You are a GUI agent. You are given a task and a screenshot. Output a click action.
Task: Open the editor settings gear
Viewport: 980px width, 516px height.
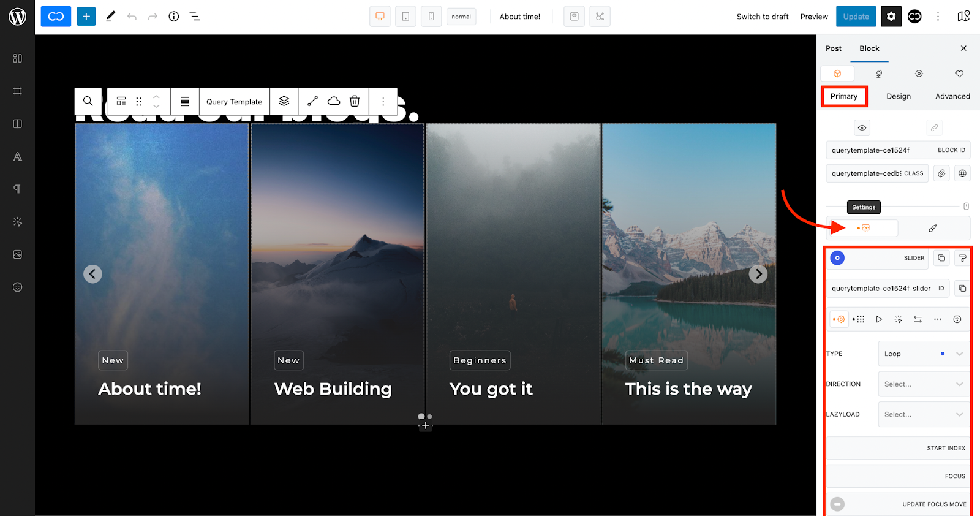click(891, 17)
